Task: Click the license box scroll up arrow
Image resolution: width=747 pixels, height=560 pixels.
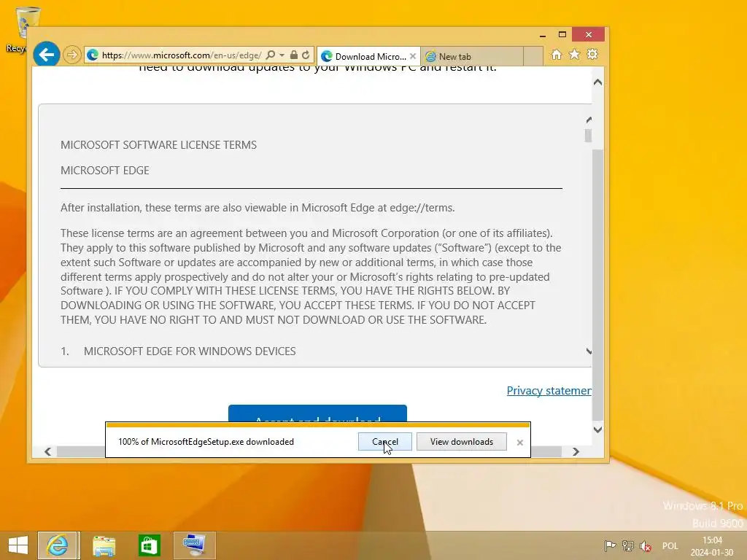Action: coord(589,120)
